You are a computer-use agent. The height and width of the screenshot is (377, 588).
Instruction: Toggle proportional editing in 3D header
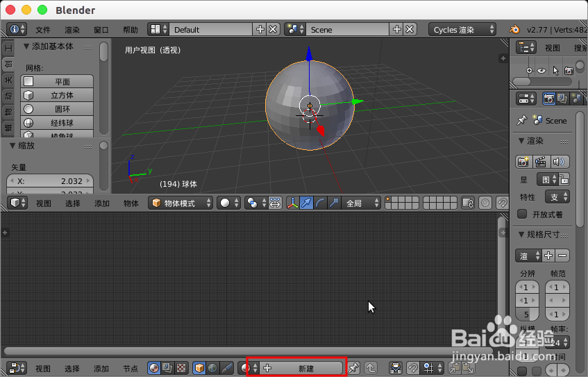pyautogui.click(x=485, y=203)
